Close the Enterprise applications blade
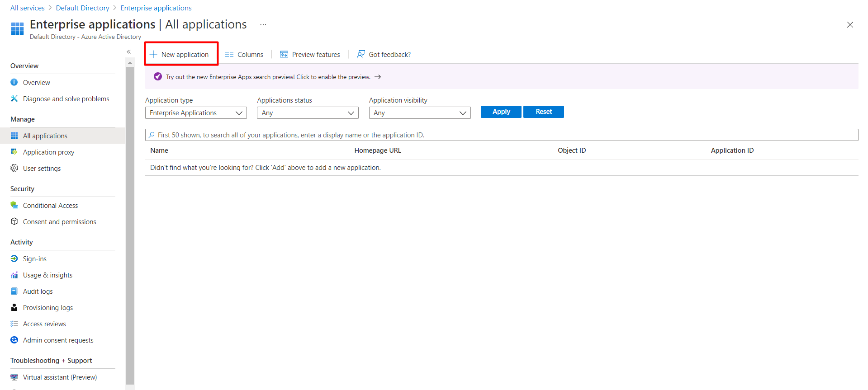 click(850, 24)
